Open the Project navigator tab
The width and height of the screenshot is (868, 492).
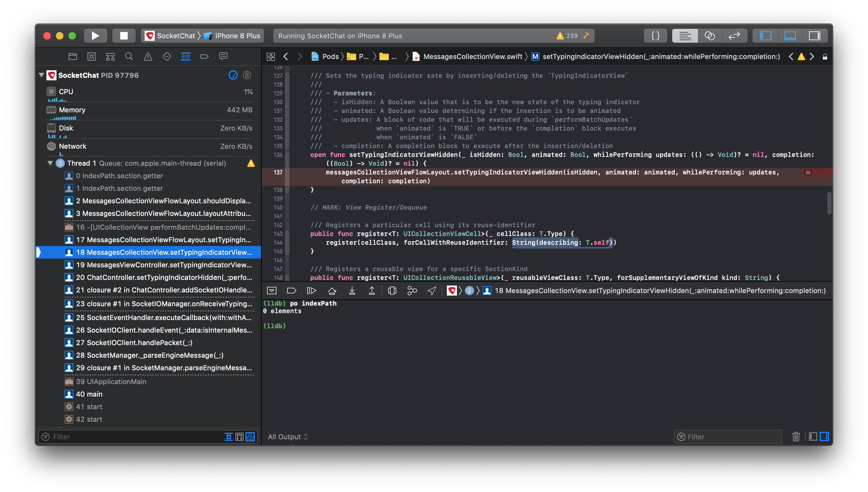point(72,56)
